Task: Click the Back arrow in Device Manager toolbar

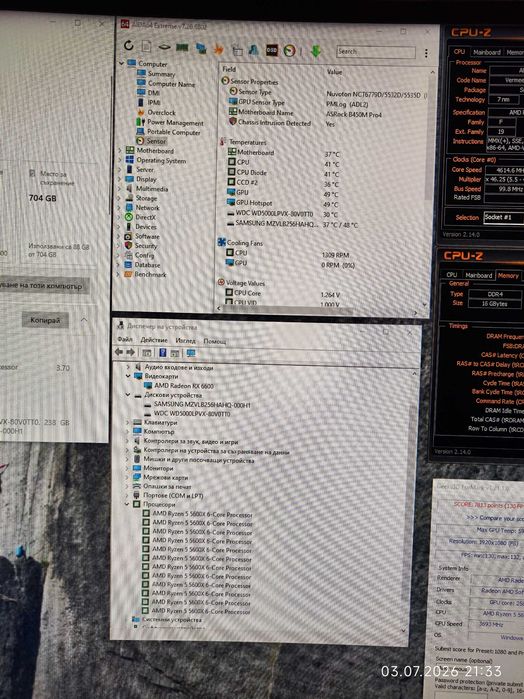Action: 119,352
